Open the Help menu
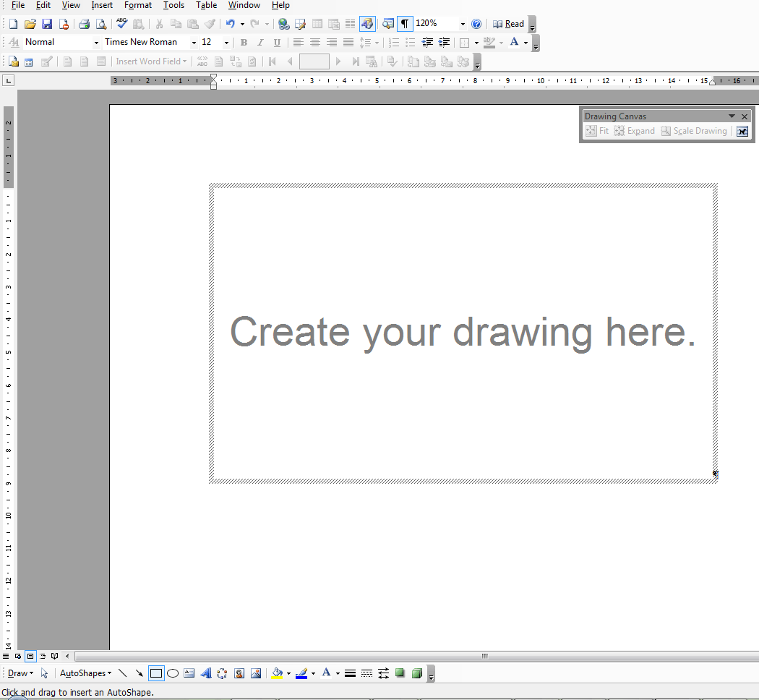The image size is (759, 700). coord(280,5)
